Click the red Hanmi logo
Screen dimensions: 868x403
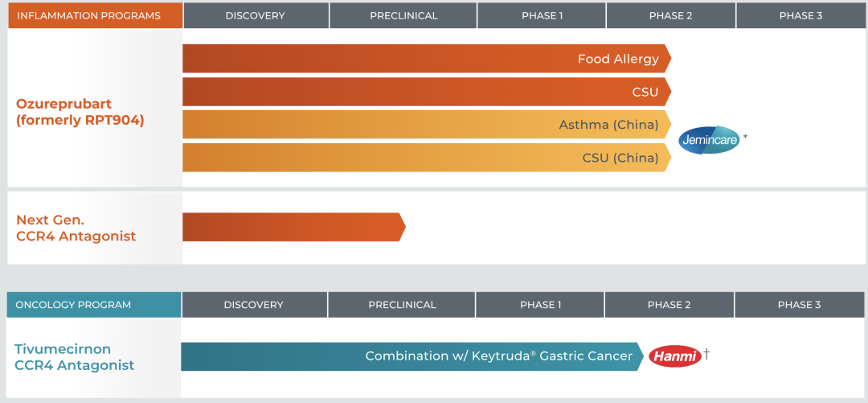coord(675,356)
